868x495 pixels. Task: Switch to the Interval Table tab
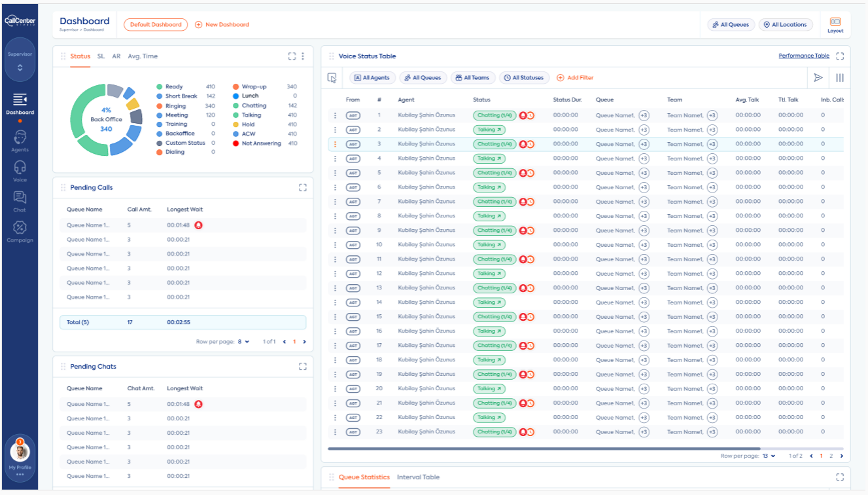point(418,477)
